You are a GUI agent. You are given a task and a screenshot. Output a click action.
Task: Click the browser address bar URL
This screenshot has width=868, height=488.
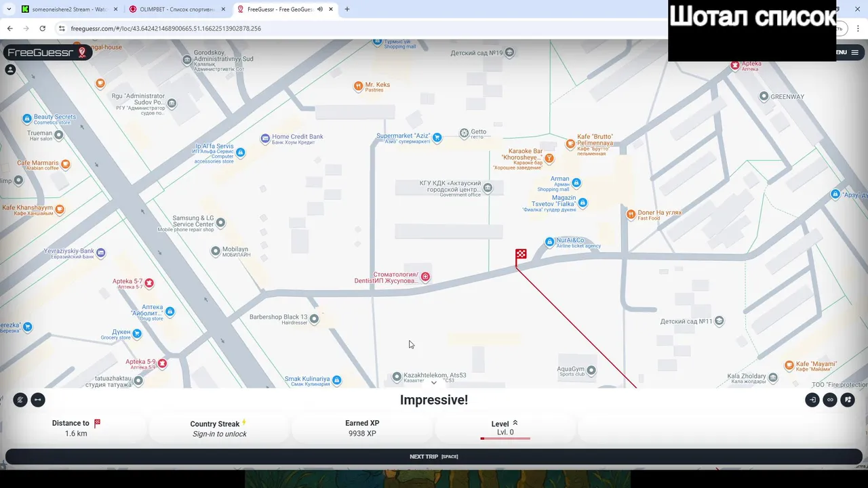(x=166, y=28)
